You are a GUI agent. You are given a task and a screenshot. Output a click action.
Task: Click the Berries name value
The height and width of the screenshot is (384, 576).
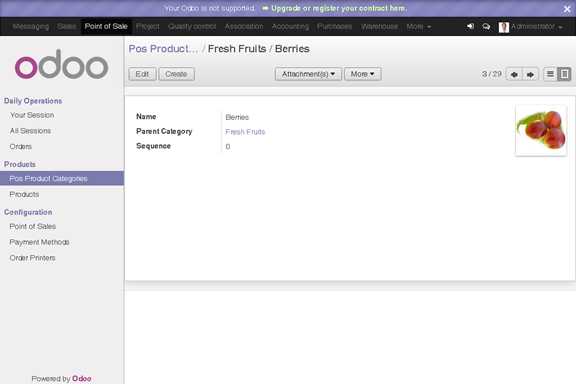click(x=237, y=117)
